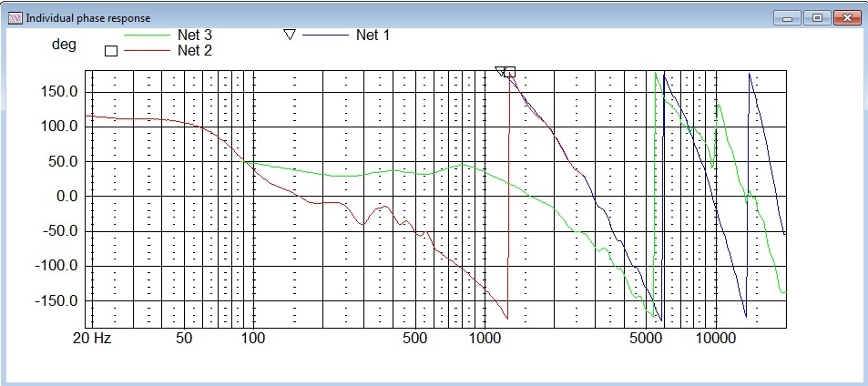Viewport: 868px width, 386px height.
Task: Select the square cursor marker above the plot
Action: 510,72
